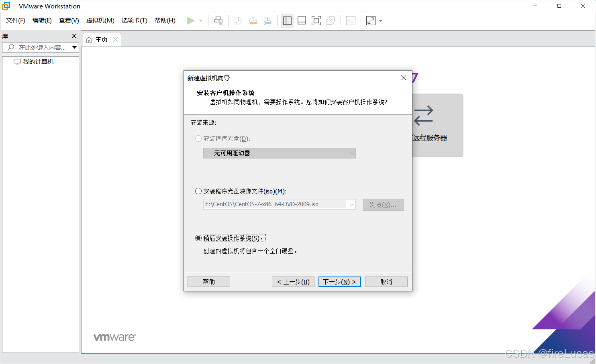This screenshot has width=596, height=364.
Task: Click the VMware Workstation app logo
Action: coord(6,6)
